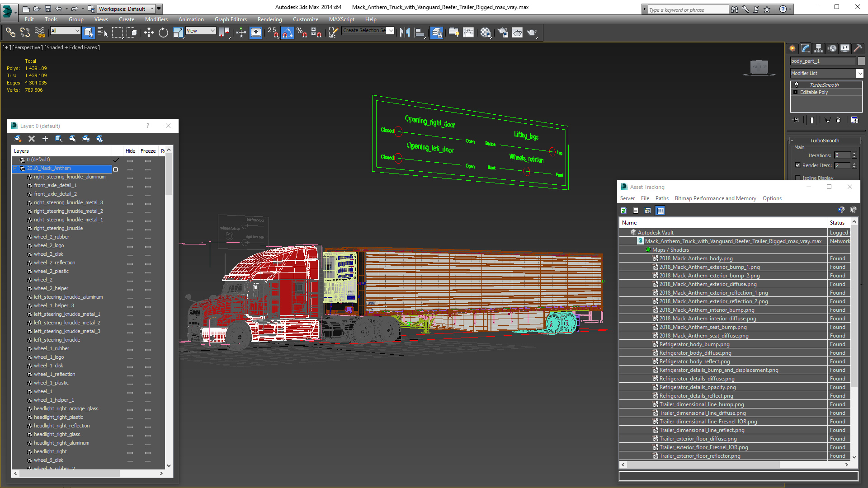Screen dimensions: 868x488
Task: Activate the Rotate tool
Action: 163,32
